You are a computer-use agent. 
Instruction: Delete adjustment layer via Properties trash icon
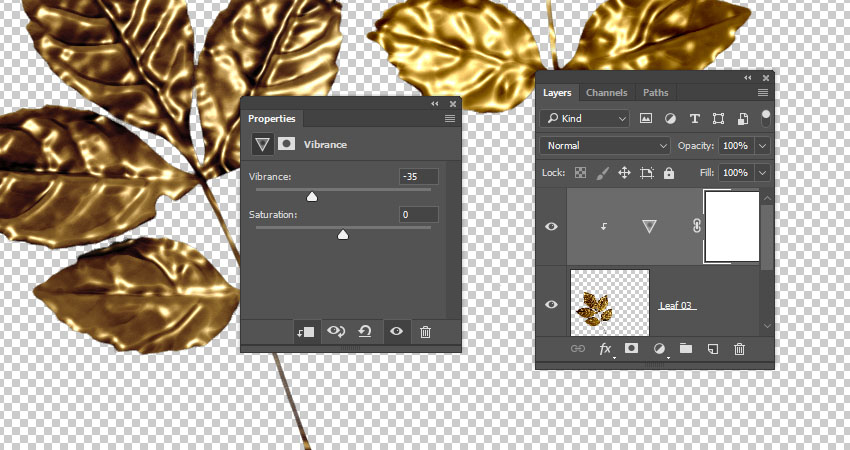pyautogui.click(x=426, y=332)
